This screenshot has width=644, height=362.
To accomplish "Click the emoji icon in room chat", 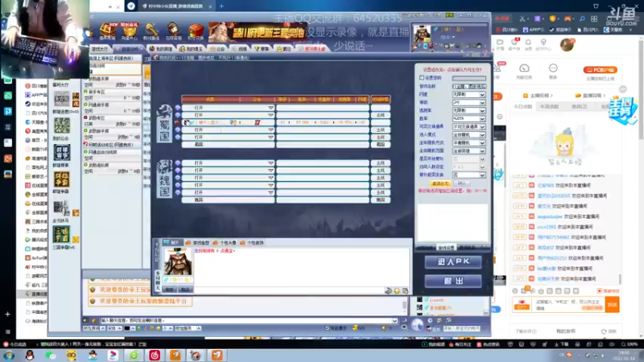I will click(x=397, y=290).
